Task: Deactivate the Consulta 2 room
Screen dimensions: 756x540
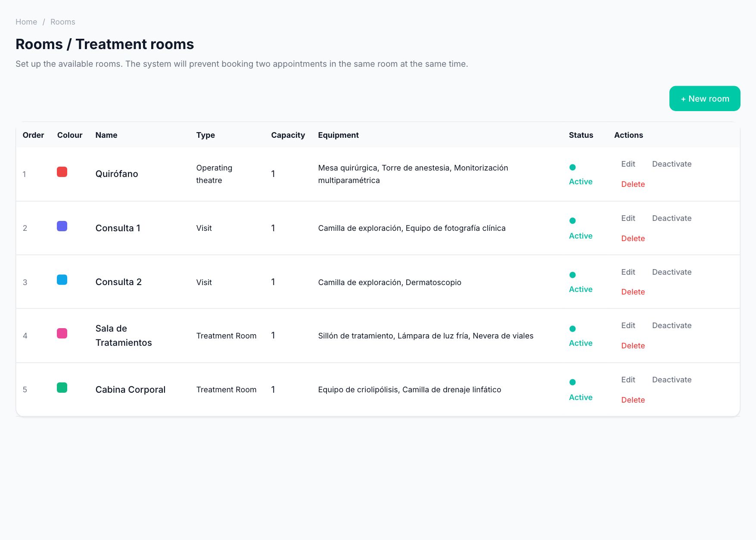Action: [x=672, y=272]
